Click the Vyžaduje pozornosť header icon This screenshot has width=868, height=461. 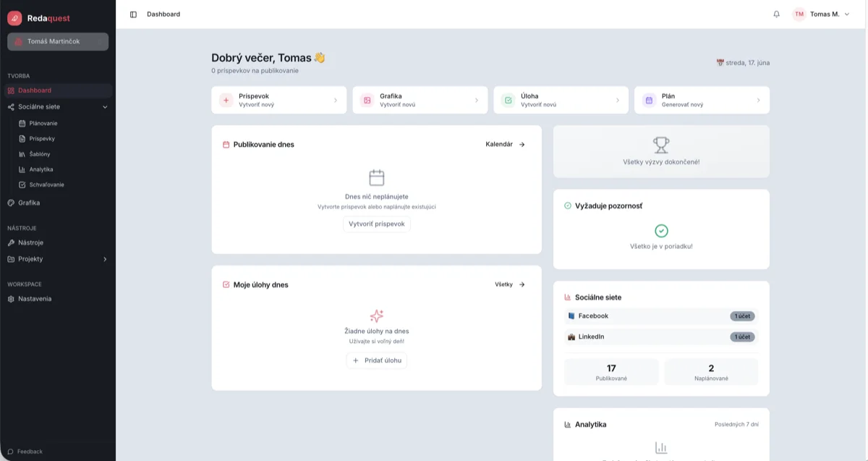(568, 206)
